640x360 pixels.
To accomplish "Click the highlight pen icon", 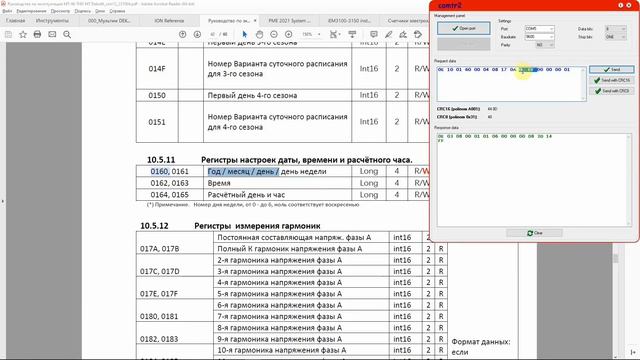I will [x=388, y=34].
